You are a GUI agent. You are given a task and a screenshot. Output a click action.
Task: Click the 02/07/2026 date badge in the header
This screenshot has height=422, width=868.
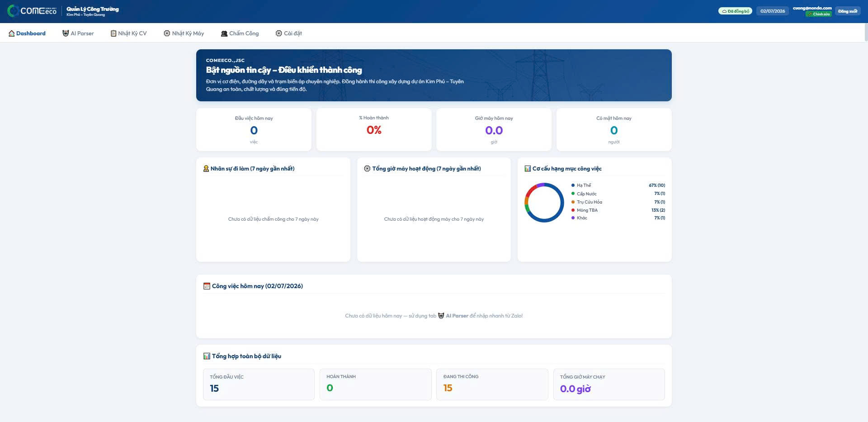tap(773, 11)
